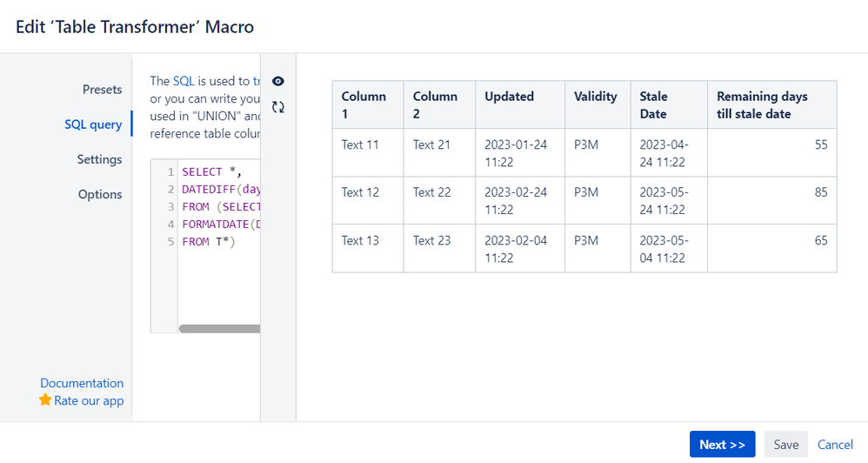Click the Save button
868x463 pixels.
pyautogui.click(x=785, y=445)
